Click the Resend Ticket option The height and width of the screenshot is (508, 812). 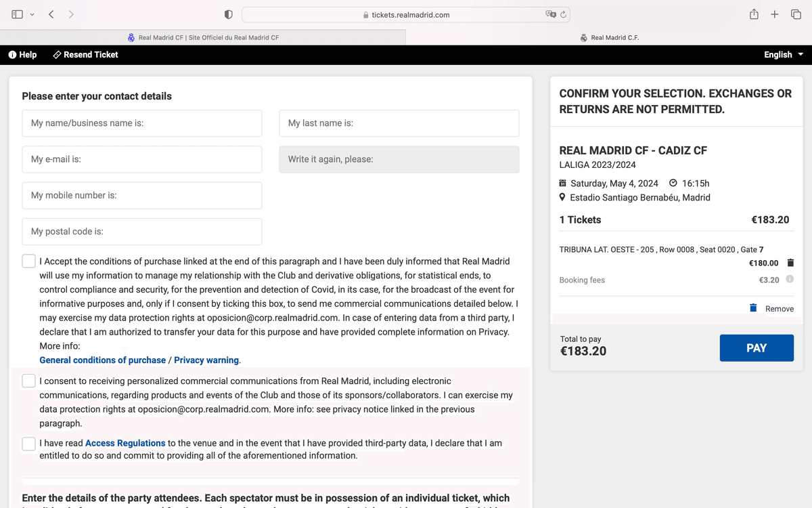pos(85,55)
